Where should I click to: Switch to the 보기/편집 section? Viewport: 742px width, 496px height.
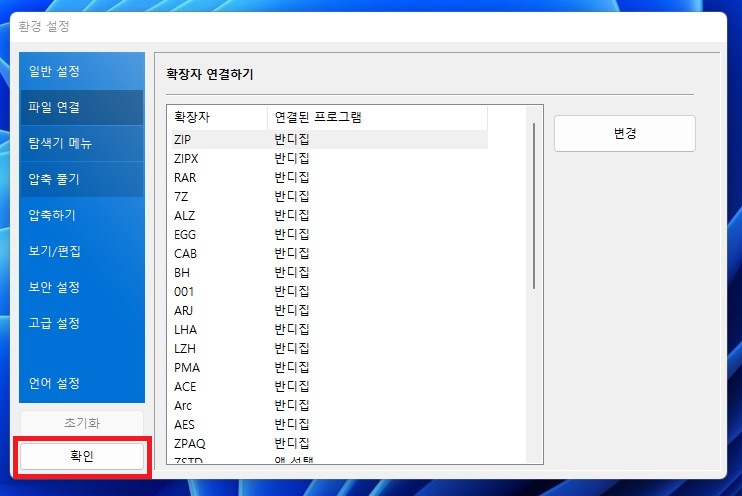(82, 251)
